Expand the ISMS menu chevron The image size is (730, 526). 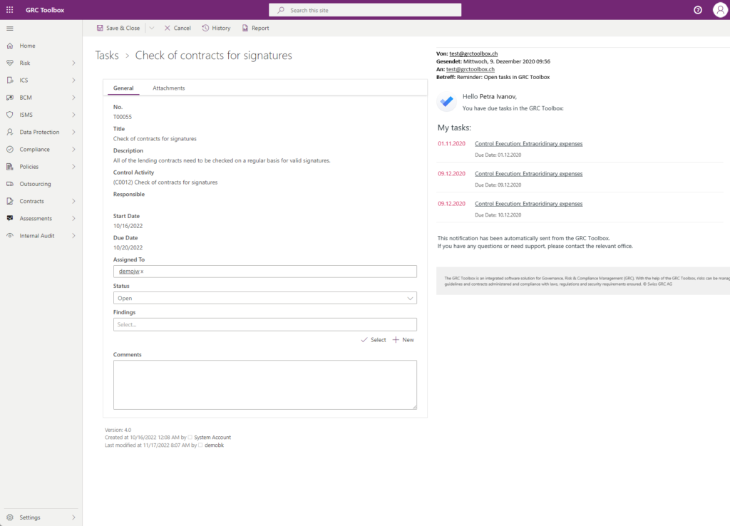click(x=74, y=115)
